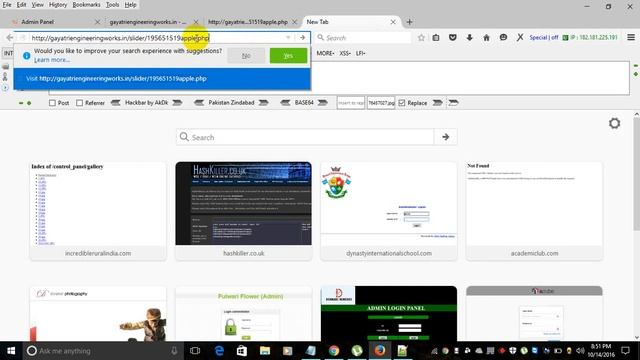Open the XSS dropdown menu
The image size is (640, 360).
click(345, 53)
